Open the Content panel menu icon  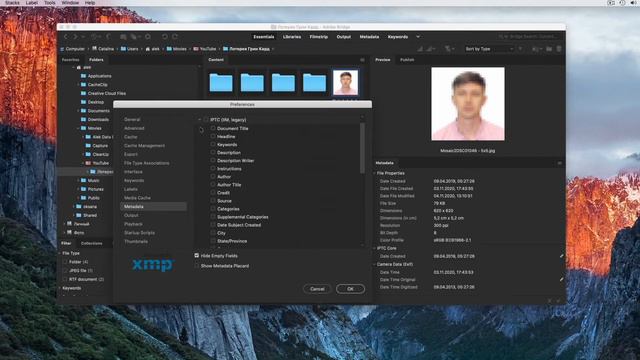[x=362, y=60]
